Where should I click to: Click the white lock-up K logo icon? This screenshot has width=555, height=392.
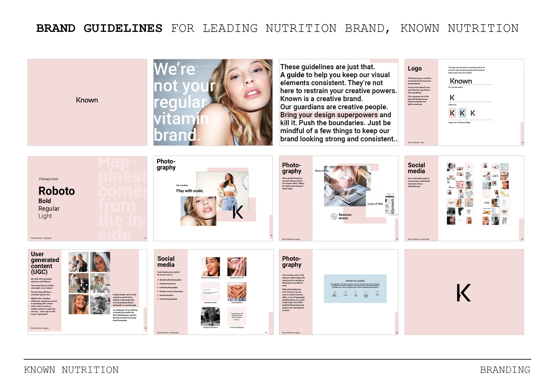pos(473,113)
